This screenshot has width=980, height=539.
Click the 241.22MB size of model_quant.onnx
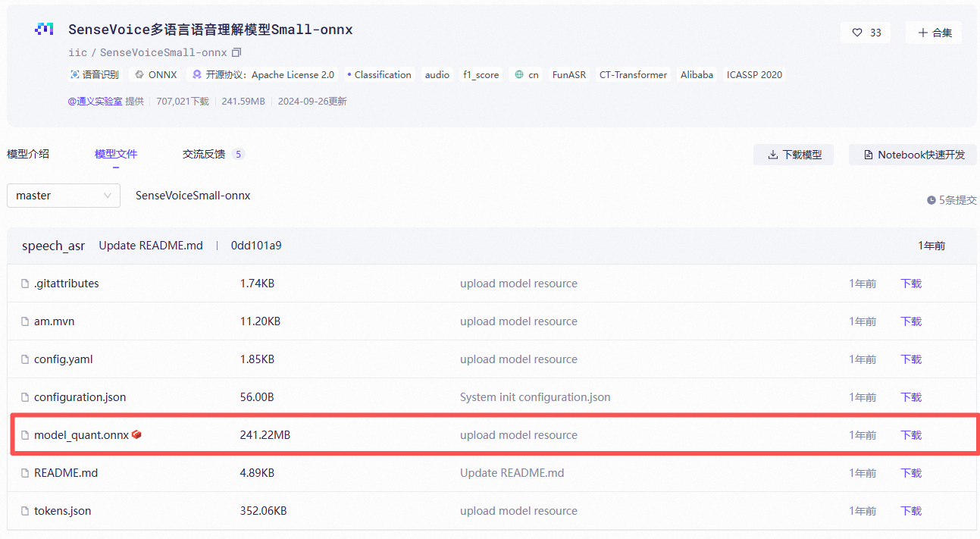pyautogui.click(x=265, y=435)
